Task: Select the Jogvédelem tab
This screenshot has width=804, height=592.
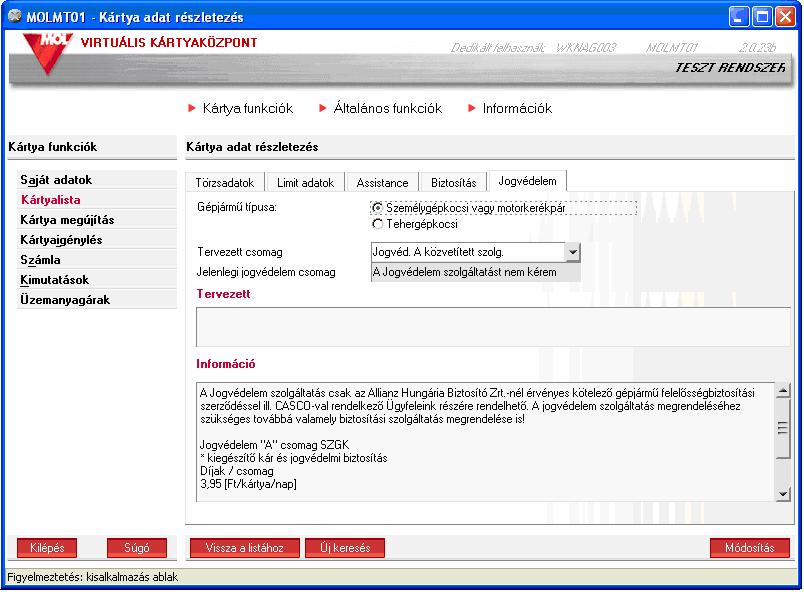Action: point(528,181)
